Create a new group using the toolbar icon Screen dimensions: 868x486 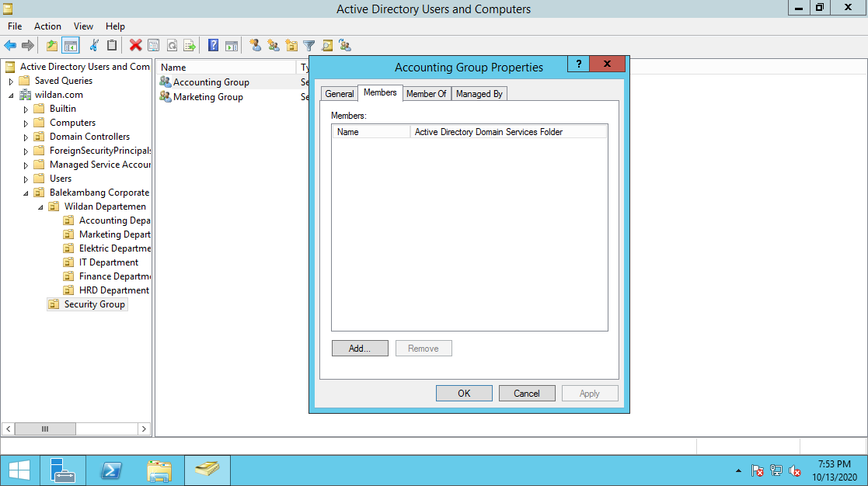click(273, 45)
